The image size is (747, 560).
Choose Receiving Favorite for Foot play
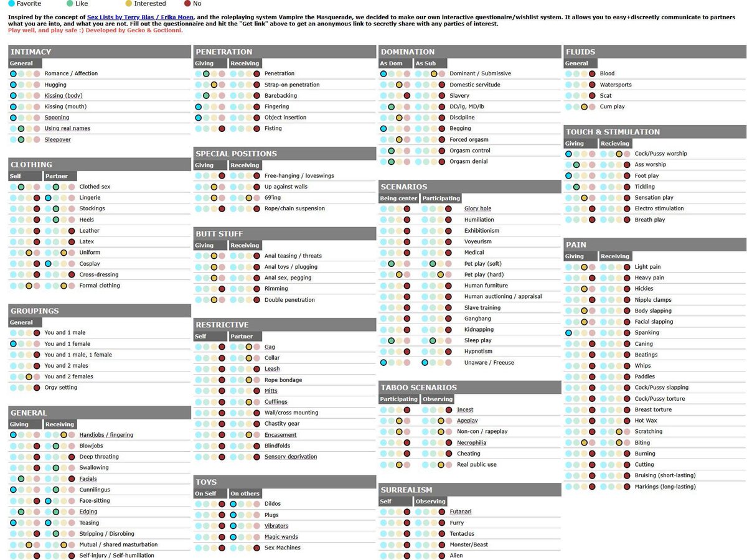(x=604, y=175)
